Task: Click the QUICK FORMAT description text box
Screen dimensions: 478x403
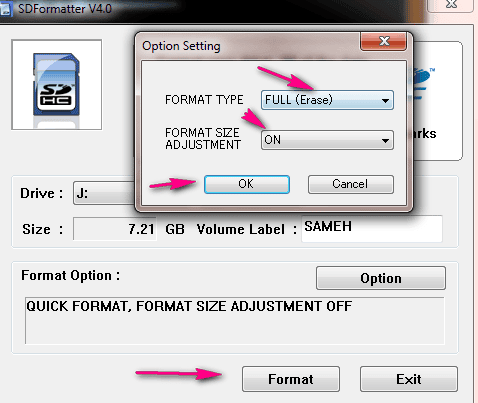Action: [x=235, y=321]
